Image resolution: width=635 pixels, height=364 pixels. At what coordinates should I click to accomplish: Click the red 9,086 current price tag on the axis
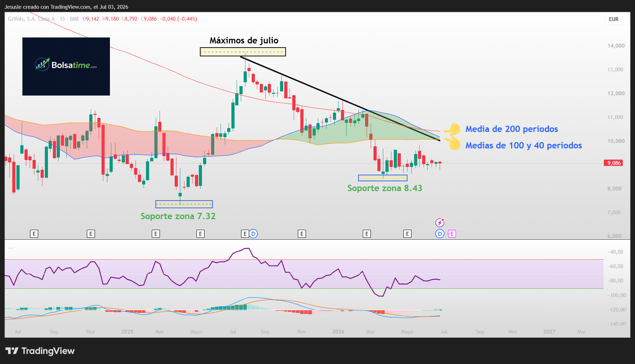pos(614,163)
